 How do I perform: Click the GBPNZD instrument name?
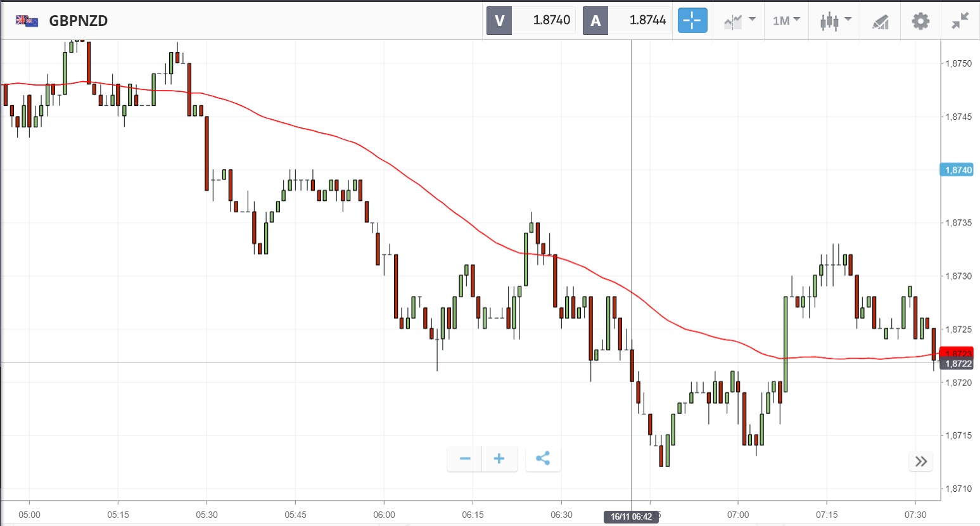79,21
